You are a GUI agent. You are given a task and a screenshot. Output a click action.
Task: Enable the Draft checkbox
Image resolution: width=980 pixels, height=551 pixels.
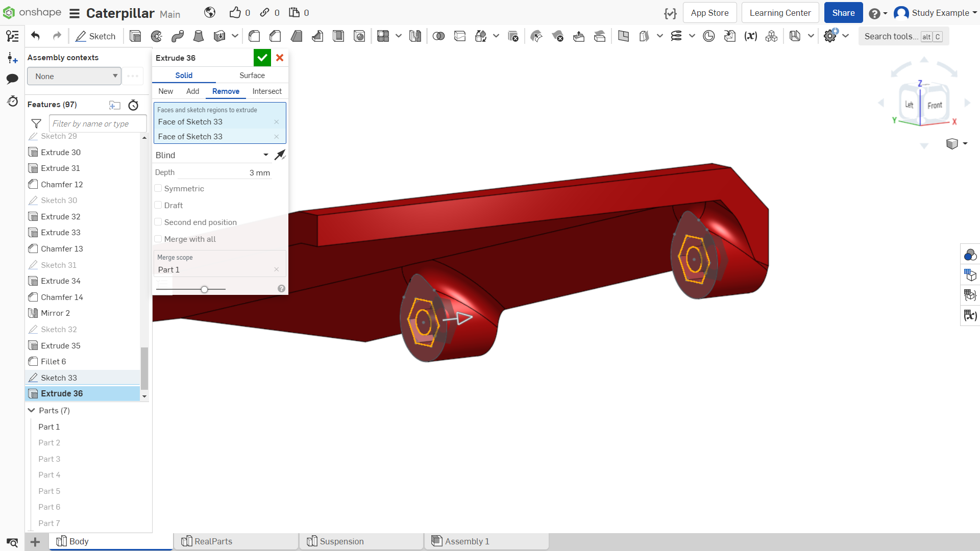pos(158,205)
